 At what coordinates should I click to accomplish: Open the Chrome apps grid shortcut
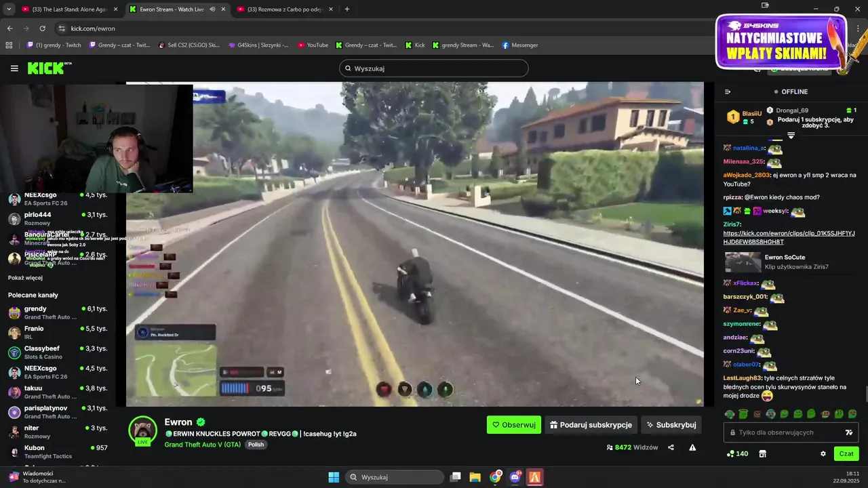(x=9, y=45)
